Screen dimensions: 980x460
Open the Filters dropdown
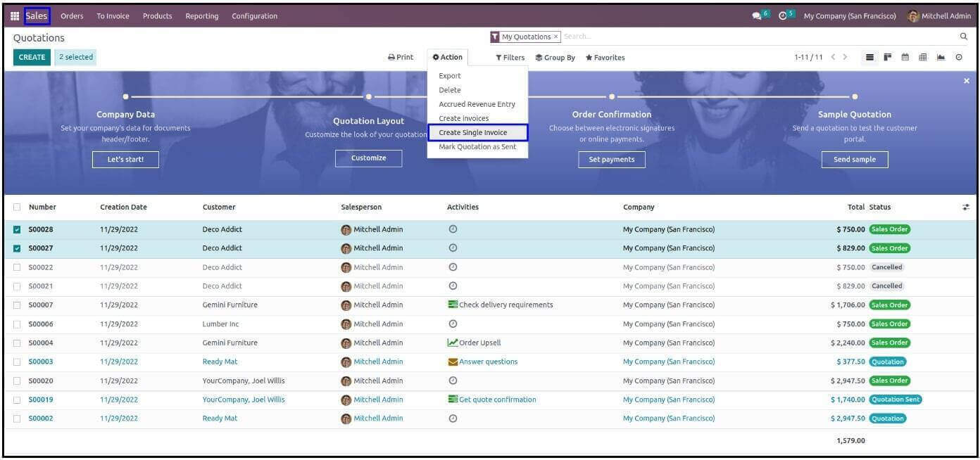coord(510,58)
